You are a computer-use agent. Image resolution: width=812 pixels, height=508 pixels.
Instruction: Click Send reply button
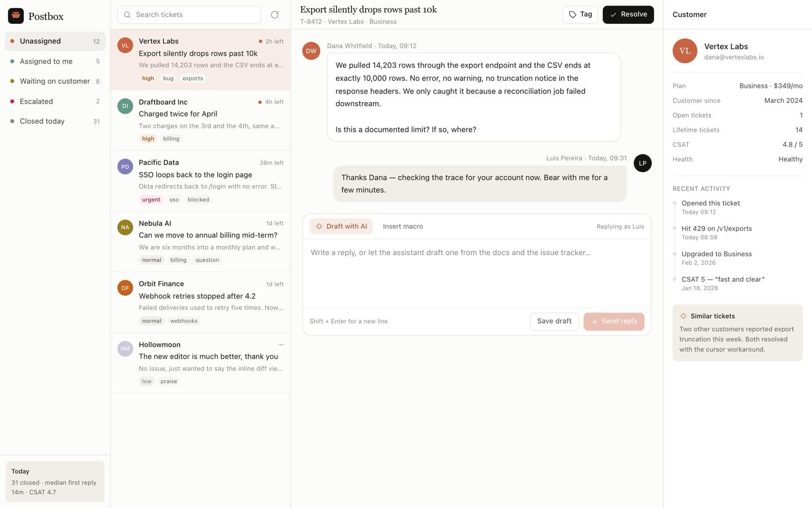pos(614,322)
